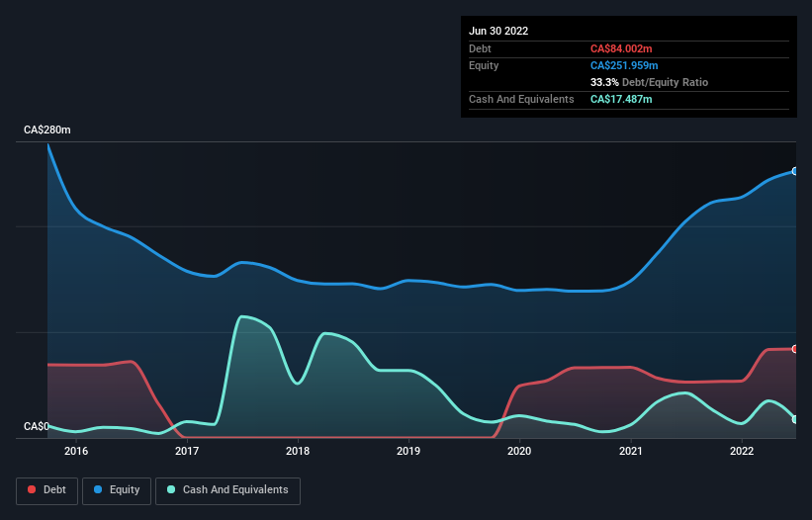This screenshot has width=812, height=520.
Task: Click the CA$84.002m debt value
Action: (x=621, y=48)
